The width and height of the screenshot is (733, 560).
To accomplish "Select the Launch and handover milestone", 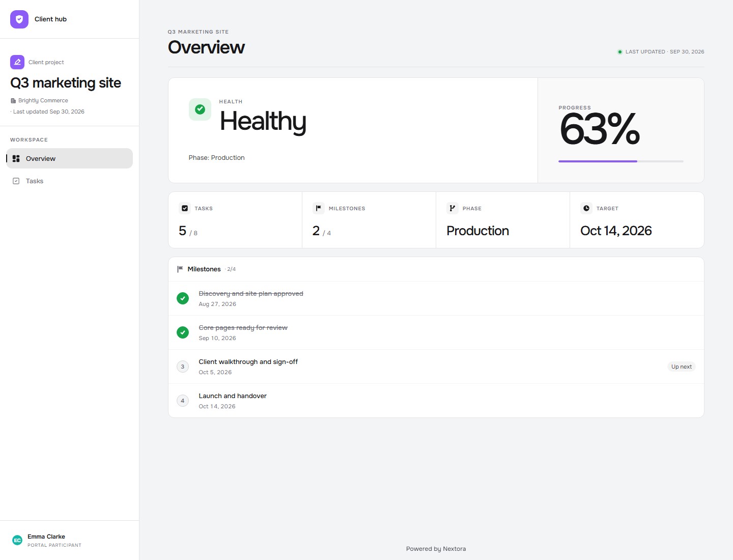I will click(x=436, y=401).
